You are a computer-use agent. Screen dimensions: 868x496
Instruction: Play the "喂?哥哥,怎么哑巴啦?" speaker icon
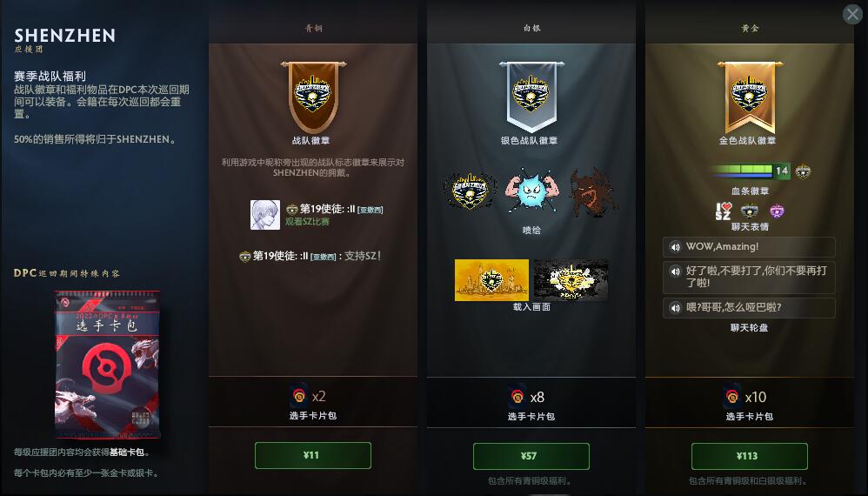tap(675, 308)
